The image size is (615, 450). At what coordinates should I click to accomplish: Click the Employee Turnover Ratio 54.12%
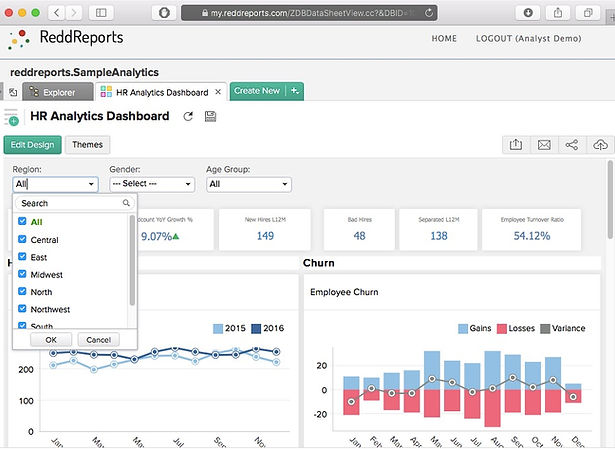532,236
